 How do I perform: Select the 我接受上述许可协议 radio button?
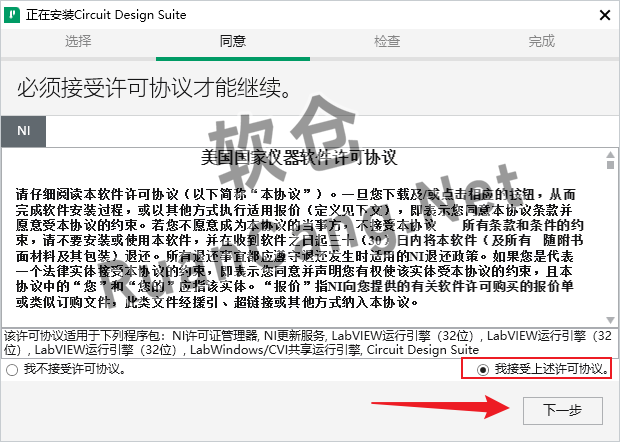(485, 369)
